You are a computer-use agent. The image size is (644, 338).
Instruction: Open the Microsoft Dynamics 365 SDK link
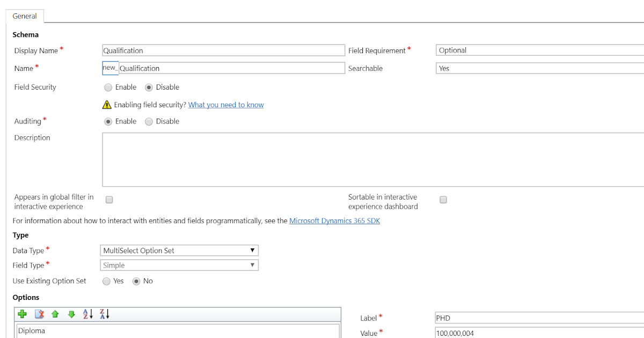pyautogui.click(x=334, y=221)
